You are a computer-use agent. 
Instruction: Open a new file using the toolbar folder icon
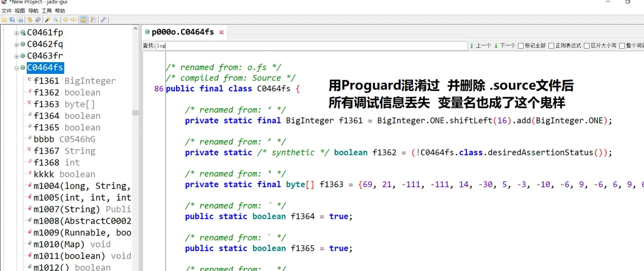click(4, 19)
